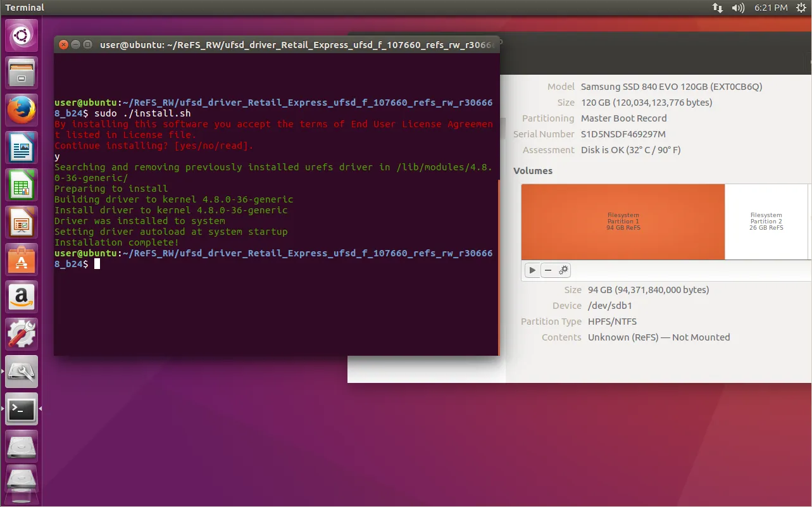This screenshot has height=507, width=812.
Task: Click the Samsung SSD 840 EVO model label
Action: 672,86
